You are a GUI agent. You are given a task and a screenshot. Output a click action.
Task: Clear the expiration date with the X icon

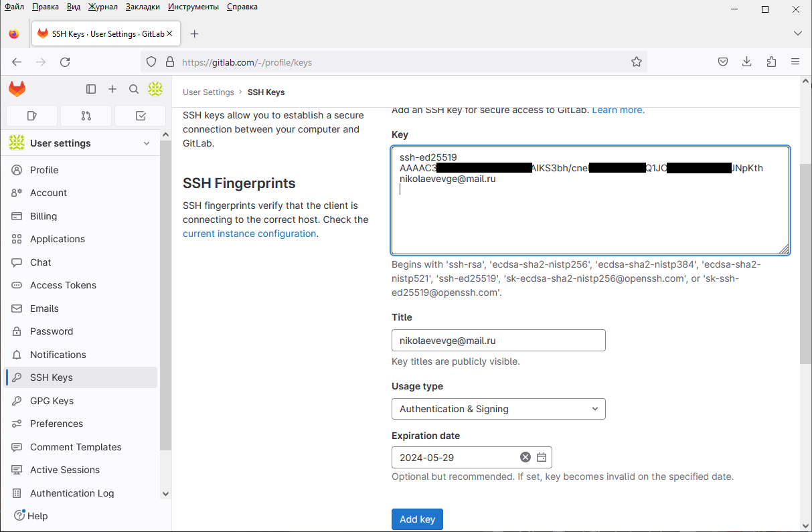[x=525, y=457]
